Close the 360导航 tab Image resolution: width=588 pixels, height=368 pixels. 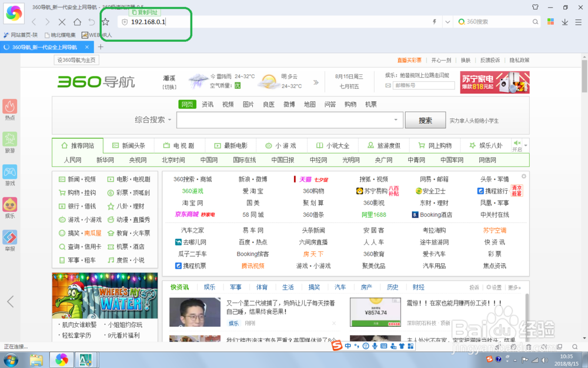click(87, 47)
